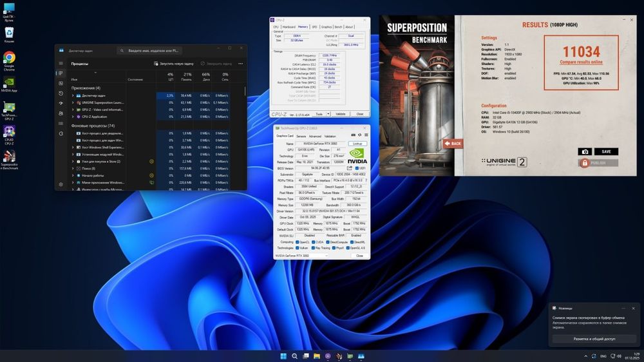Image resolution: width=644 pixels, height=362 pixels.
Task: Open Google Chrome from the desktop
Action: click(9, 61)
